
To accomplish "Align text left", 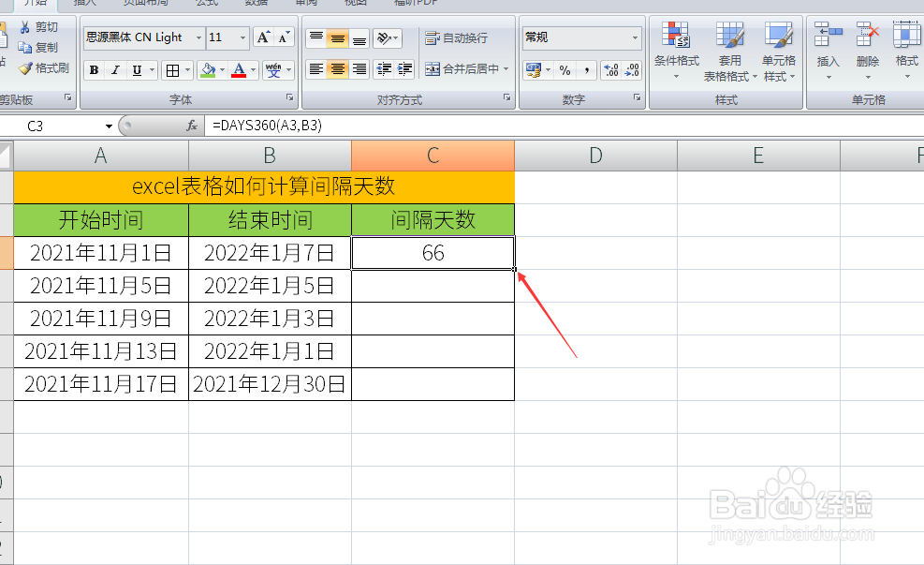I will pyautogui.click(x=316, y=69).
